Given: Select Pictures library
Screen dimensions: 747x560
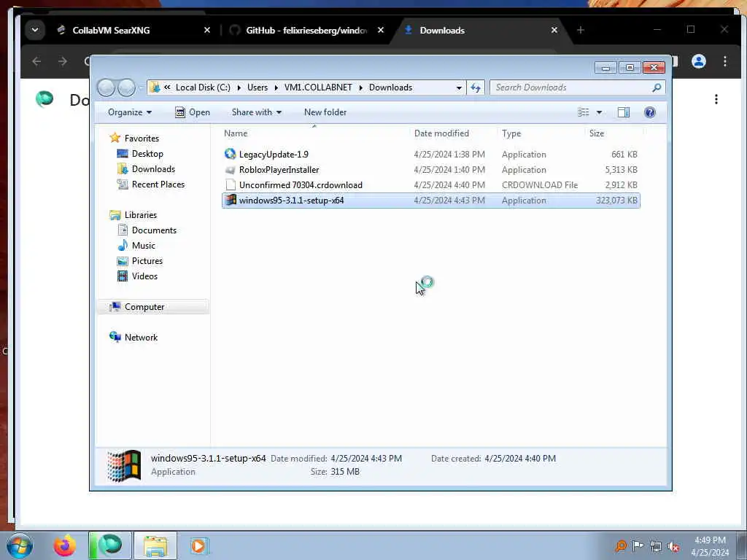Looking at the screenshot, I should pos(140,260).
